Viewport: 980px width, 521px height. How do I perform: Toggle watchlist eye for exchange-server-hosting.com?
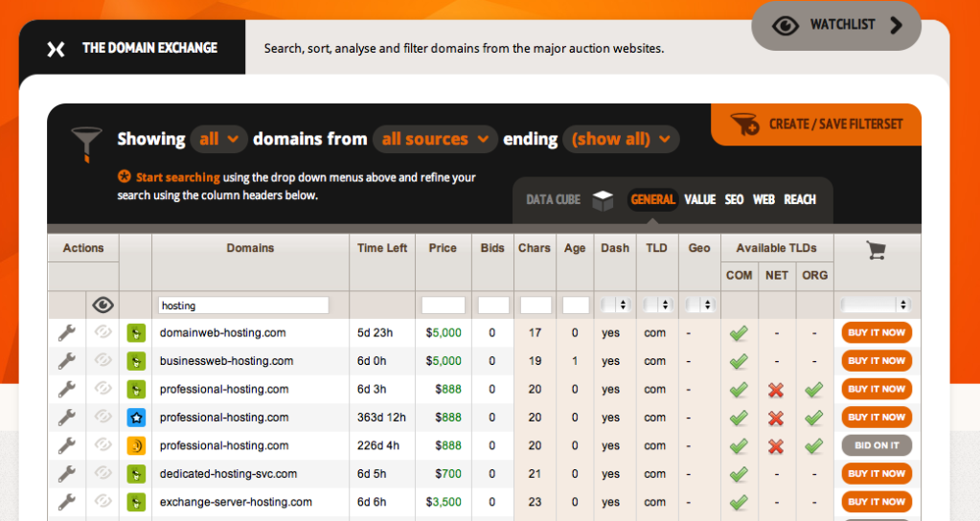coord(103,500)
